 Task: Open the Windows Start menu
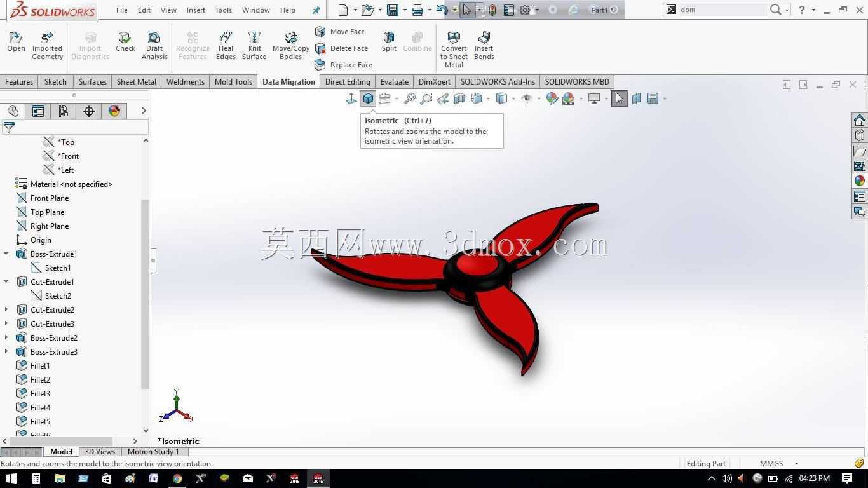pos(11,478)
